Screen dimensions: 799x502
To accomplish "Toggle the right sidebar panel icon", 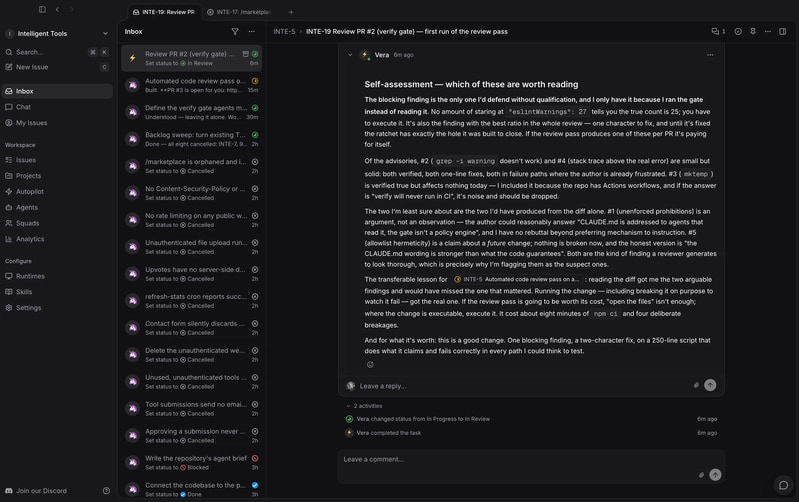I will 783,32.
